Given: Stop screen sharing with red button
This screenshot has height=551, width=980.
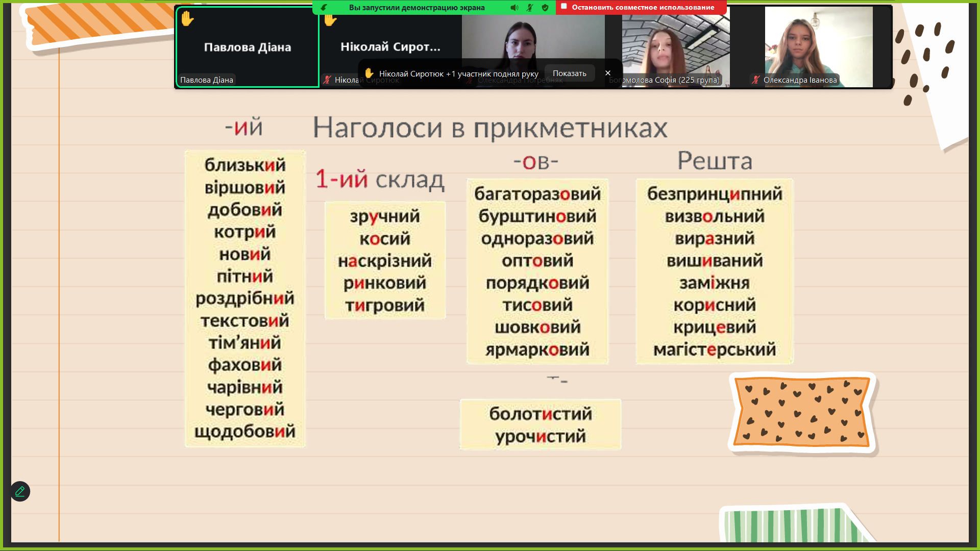Looking at the screenshot, I should pyautogui.click(x=641, y=7).
